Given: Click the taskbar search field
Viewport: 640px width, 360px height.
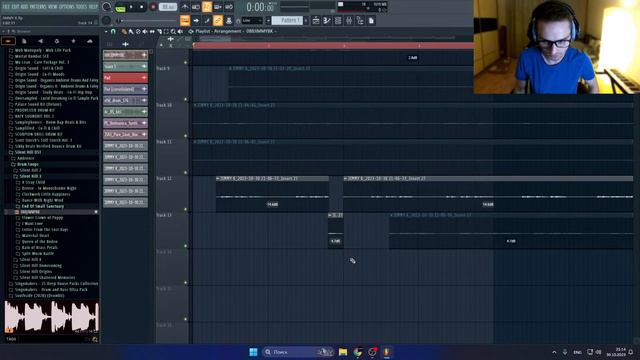Looking at the screenshot, I should click(x=297, y=352).
